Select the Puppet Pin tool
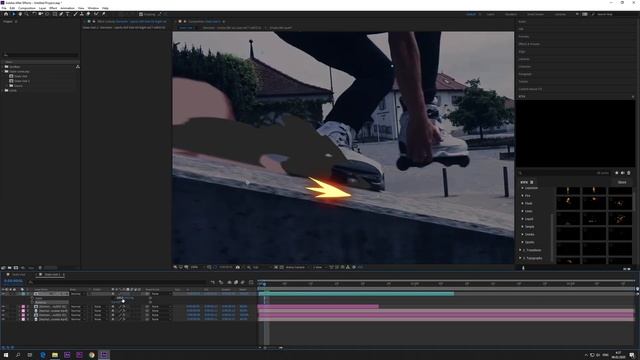 tap(104, 14)
